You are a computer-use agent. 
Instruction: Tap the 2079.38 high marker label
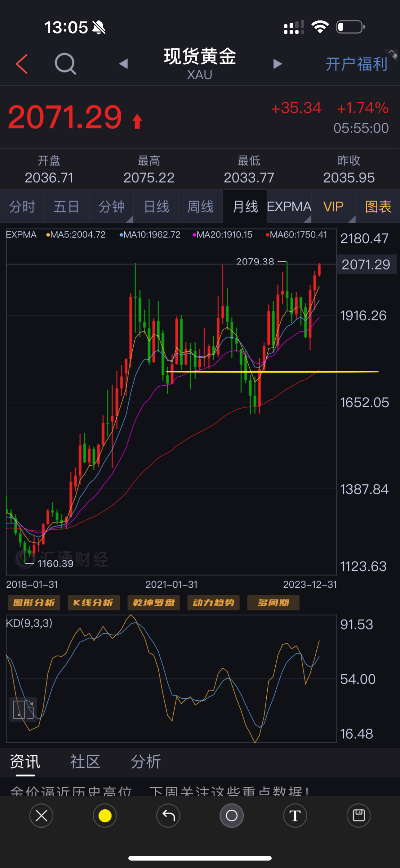pos(255,261)
